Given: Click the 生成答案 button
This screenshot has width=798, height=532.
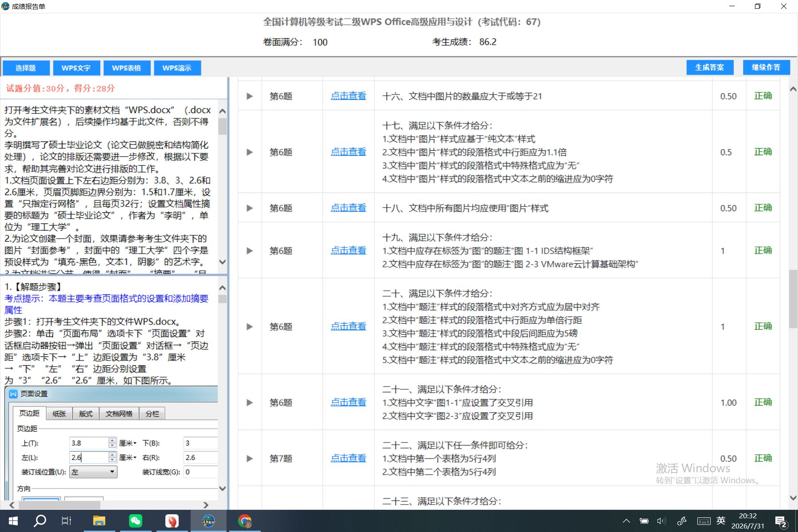Looking at the screenshot, I should click(710, 67).
